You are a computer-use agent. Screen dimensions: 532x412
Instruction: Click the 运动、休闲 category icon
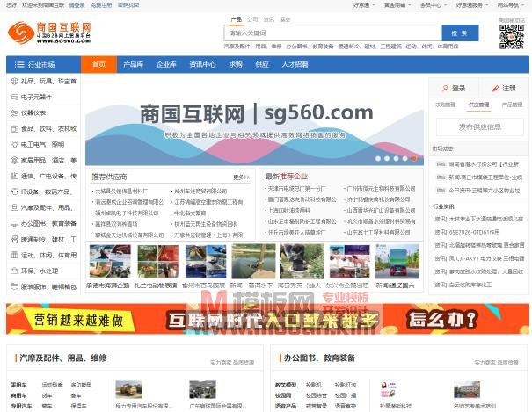coord(14,255)
